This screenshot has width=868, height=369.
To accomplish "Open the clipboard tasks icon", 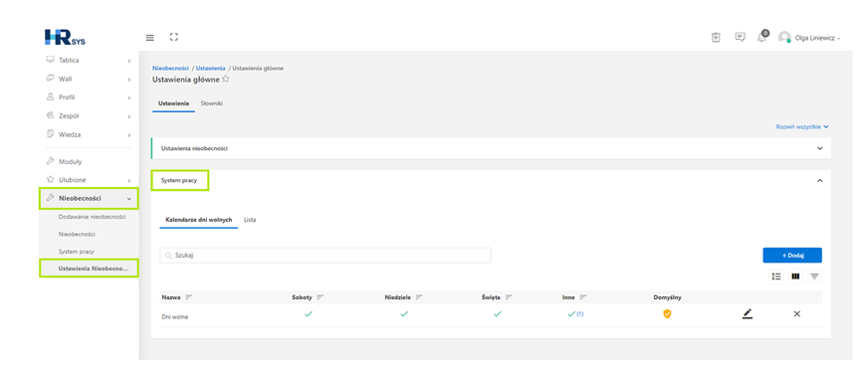I will click(x=716, y=37).
